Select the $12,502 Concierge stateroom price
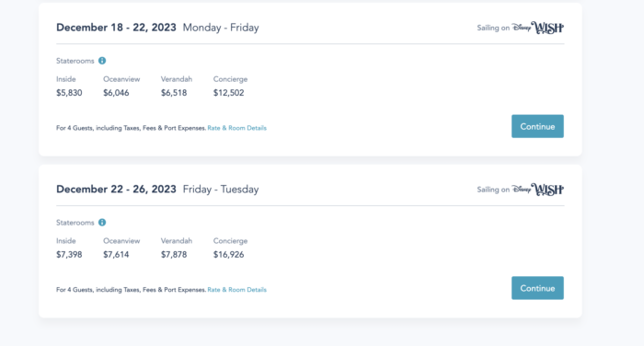The height and width of the screenshot is (346, 644). pos(228,93)
